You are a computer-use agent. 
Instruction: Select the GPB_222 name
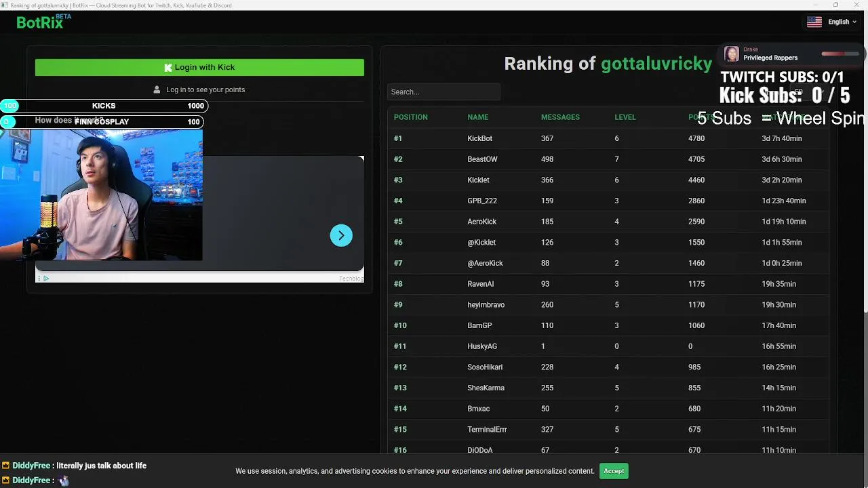click(482, 201)
